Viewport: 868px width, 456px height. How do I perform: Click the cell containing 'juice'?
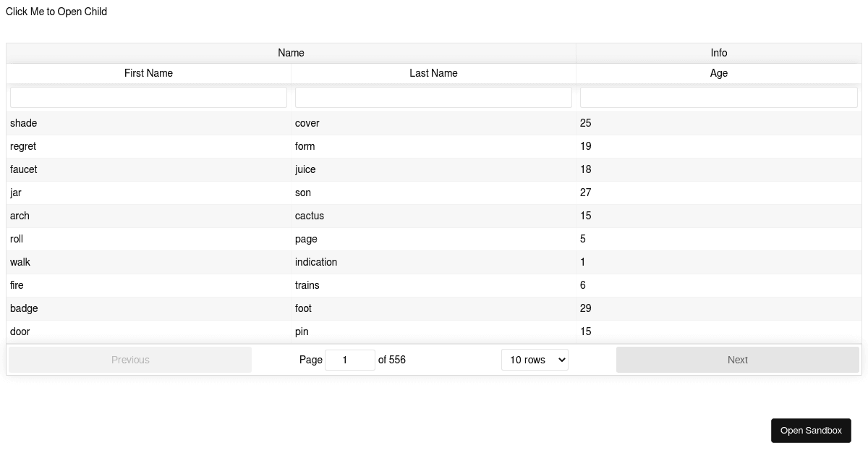pyautogui.click(x=305, y=169)
